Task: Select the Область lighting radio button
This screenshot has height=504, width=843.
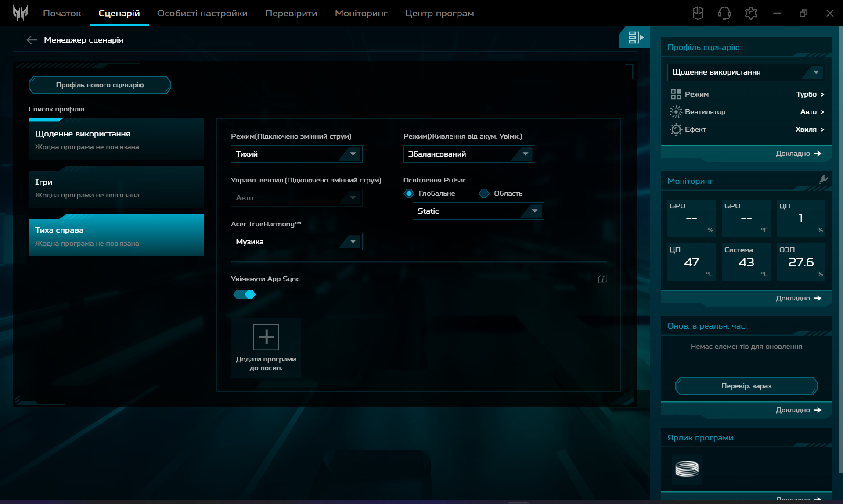Action: (484, 193)
